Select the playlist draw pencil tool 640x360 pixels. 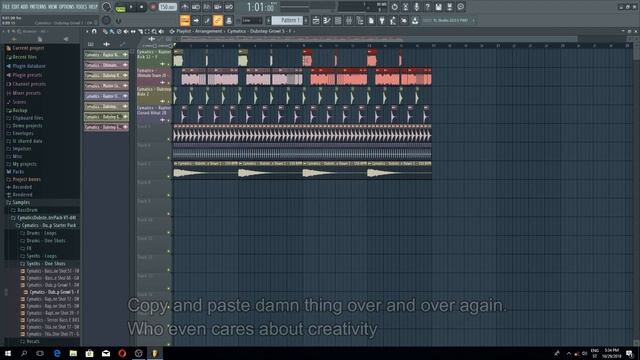pyautogui.click(x=105, y=31)
